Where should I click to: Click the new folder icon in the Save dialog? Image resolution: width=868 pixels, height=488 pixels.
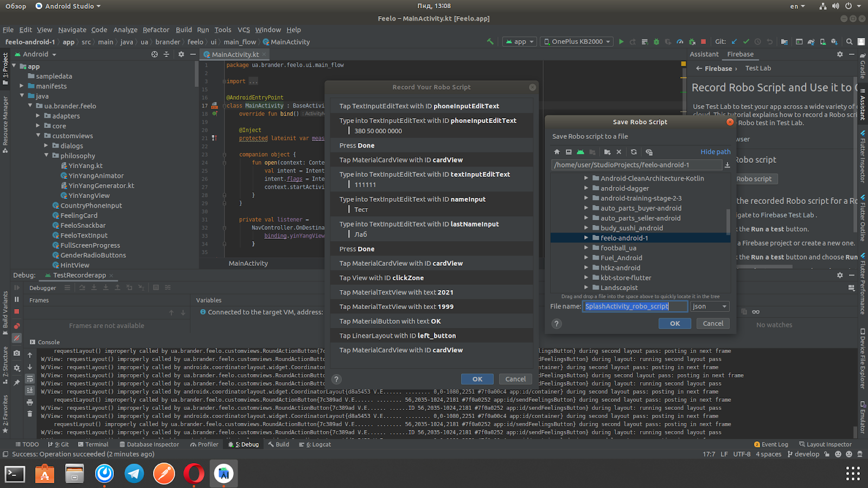pyautogui.click(x=607, y=152)
